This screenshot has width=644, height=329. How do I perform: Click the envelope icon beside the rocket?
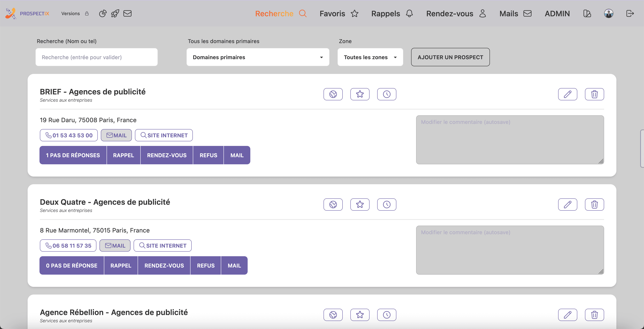pos(127,13)
